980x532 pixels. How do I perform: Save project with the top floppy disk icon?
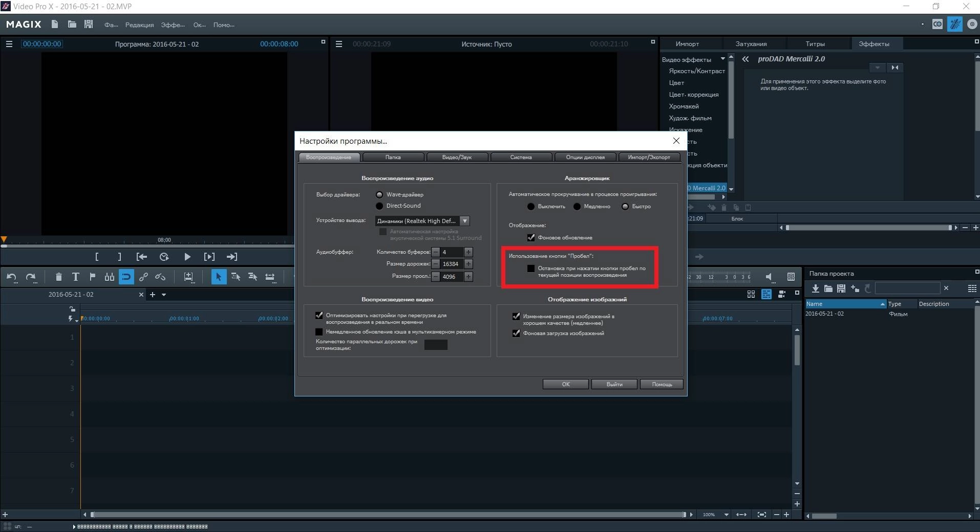(x=89, y=24)
